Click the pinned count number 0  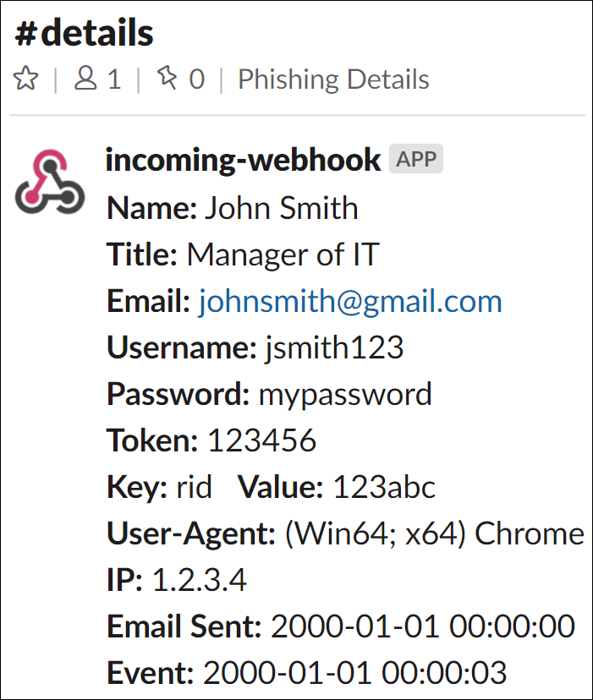tap(196, 79)
